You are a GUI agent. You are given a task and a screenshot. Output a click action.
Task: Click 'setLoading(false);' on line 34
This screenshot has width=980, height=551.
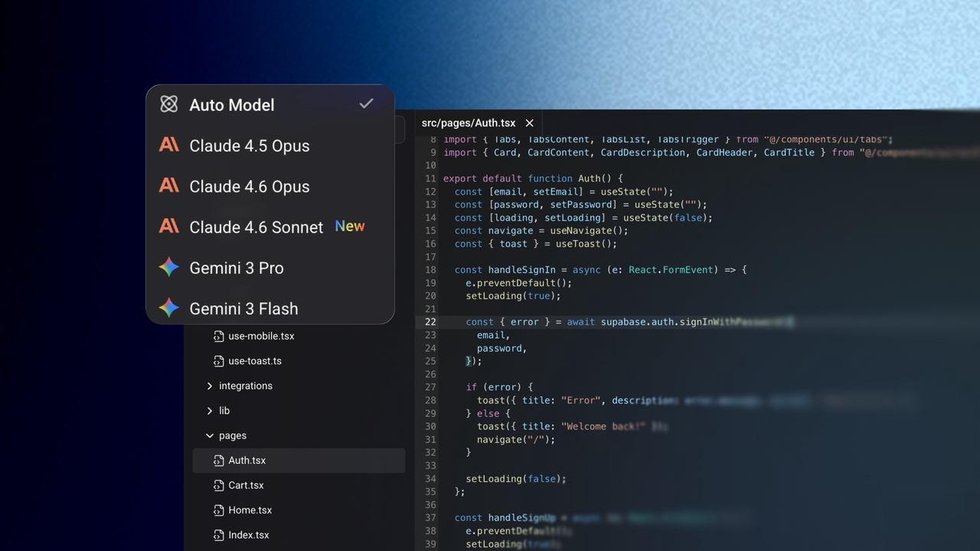point(516,478)
